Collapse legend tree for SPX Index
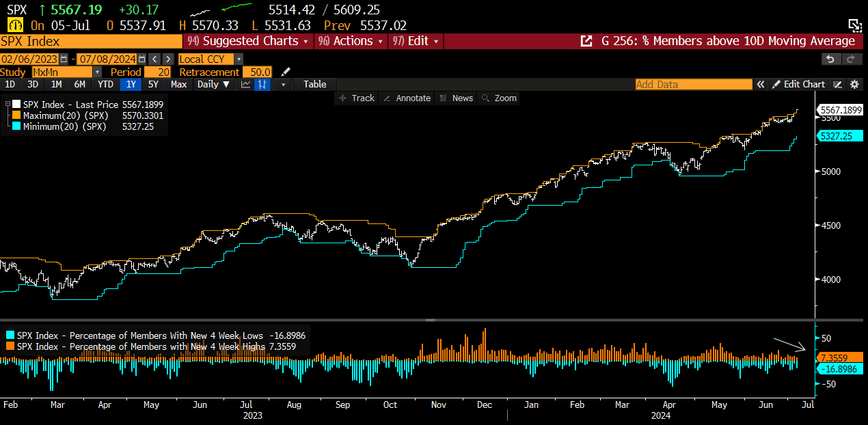Screen dimensions: 868x425 [8, 105]
